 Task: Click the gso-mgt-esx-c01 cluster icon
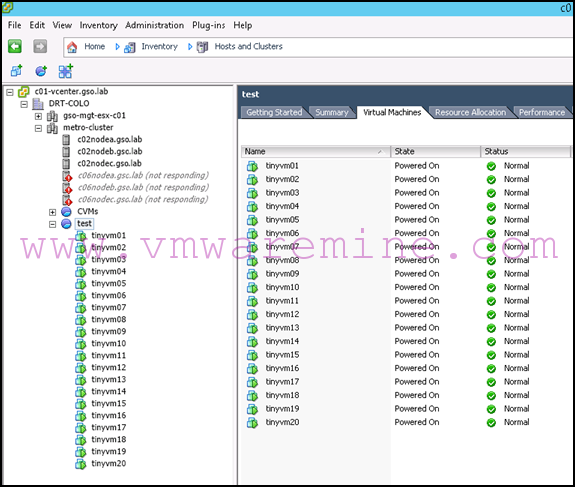(x=52, y=116)
